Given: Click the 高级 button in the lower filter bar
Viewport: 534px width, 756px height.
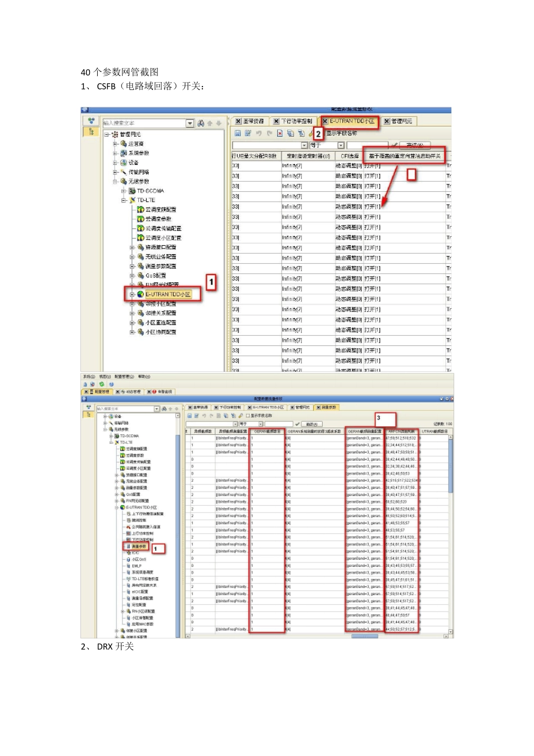Looking at the screenshot, I should tap(311, 424).
